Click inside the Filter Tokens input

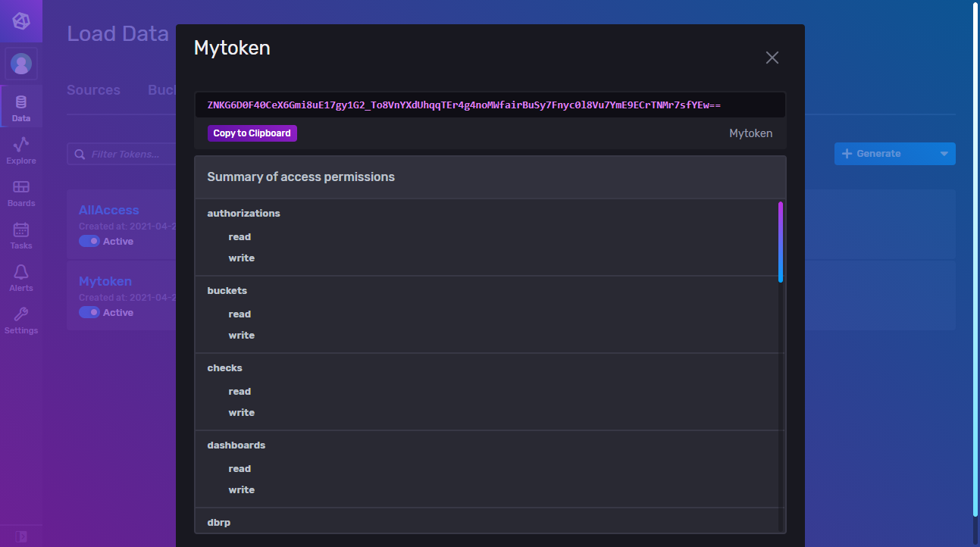[129, 154]
